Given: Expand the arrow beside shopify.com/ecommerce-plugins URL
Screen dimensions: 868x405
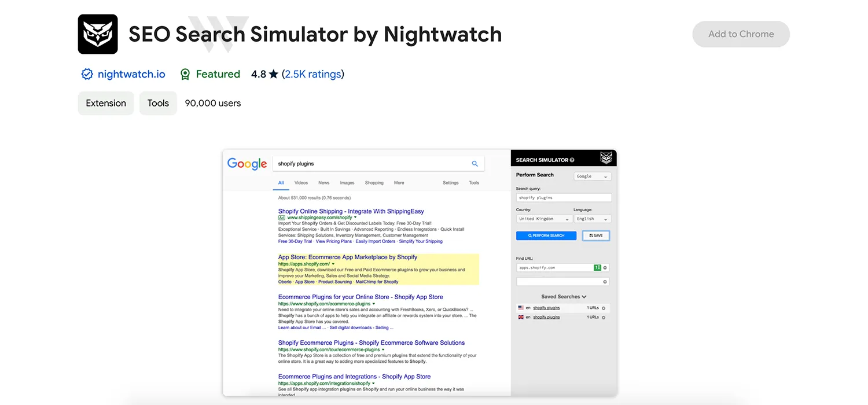Looking at the screenshot, I should click(374, 304).
